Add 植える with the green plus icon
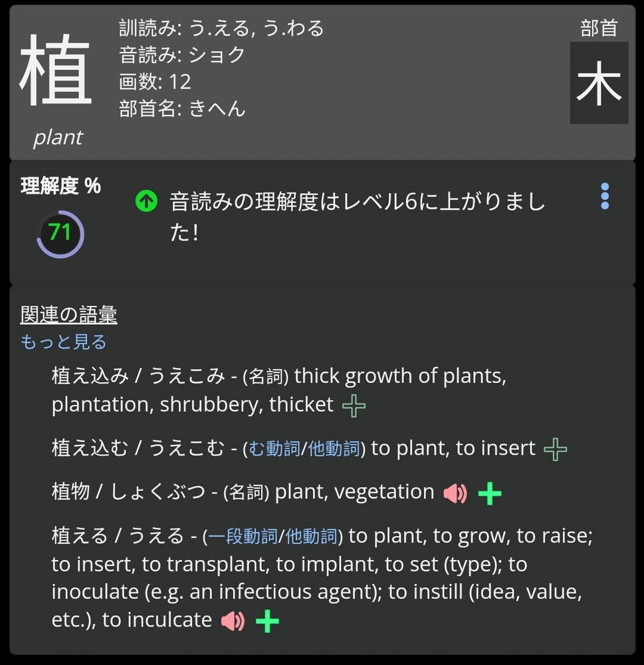Viewport: 644px width, 665px height. pyautogui.click(x=268, y=621)
